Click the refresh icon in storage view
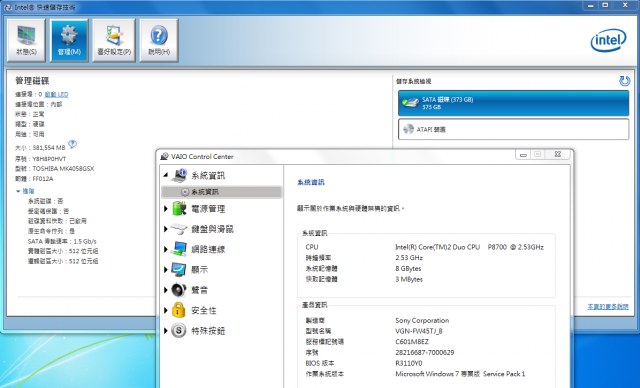 click(624, 81)
